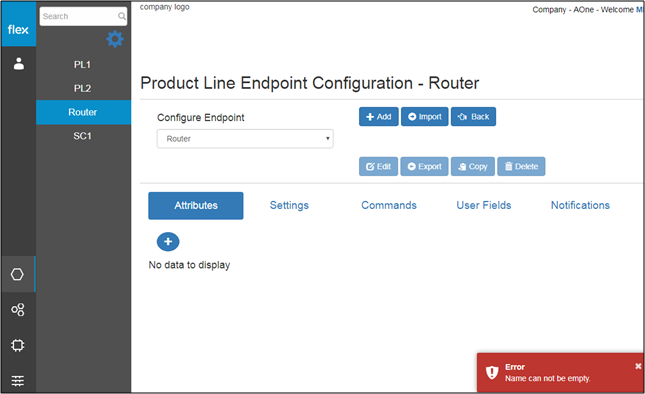
Task: Open the user profile icon
Action: [x=19, y=63]
